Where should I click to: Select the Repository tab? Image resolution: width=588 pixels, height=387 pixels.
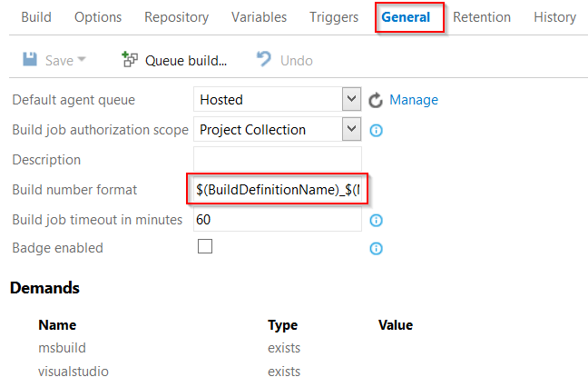[176, 17]
